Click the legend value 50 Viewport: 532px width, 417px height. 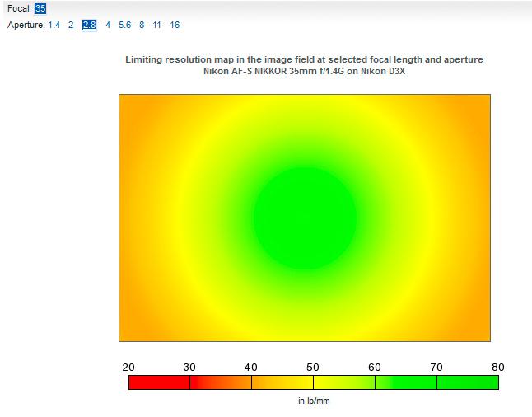click(x=312, y=368)
